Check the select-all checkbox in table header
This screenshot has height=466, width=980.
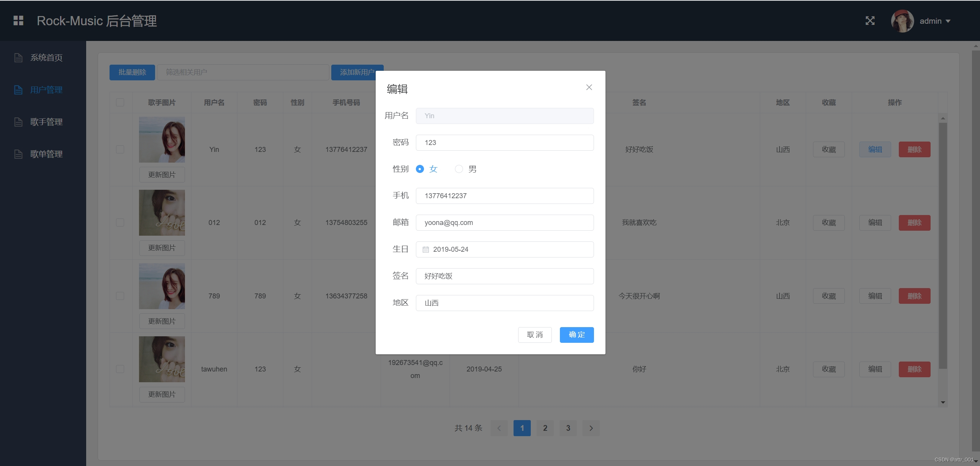(x=120, y=102)
